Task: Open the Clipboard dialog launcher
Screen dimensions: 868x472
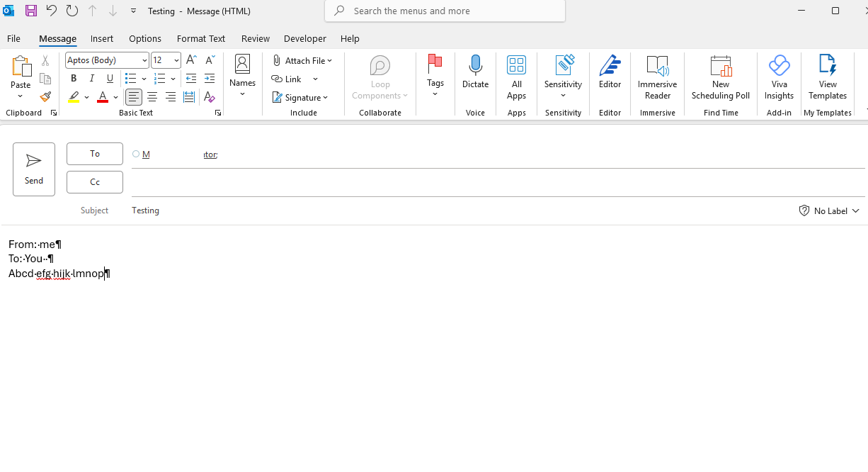Action: [x=53, y=113]
